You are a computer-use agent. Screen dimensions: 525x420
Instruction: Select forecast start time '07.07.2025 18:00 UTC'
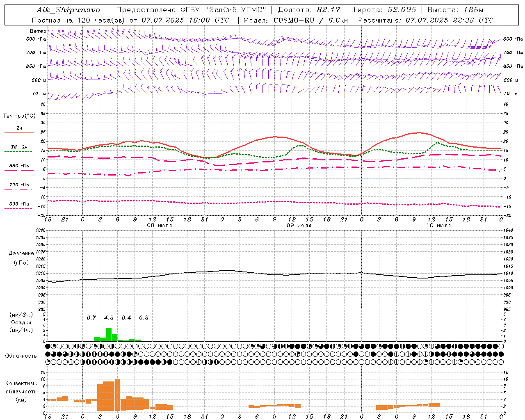pyautogui.click(x=185, y=20)
